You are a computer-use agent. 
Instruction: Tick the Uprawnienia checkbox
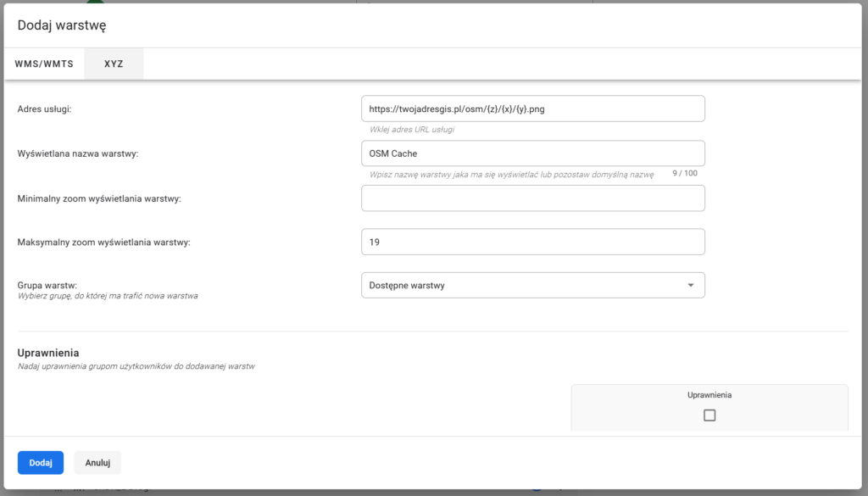(709, 415)
